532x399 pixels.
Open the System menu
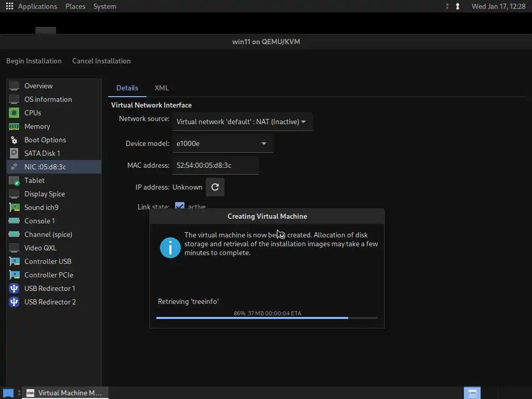104,6
